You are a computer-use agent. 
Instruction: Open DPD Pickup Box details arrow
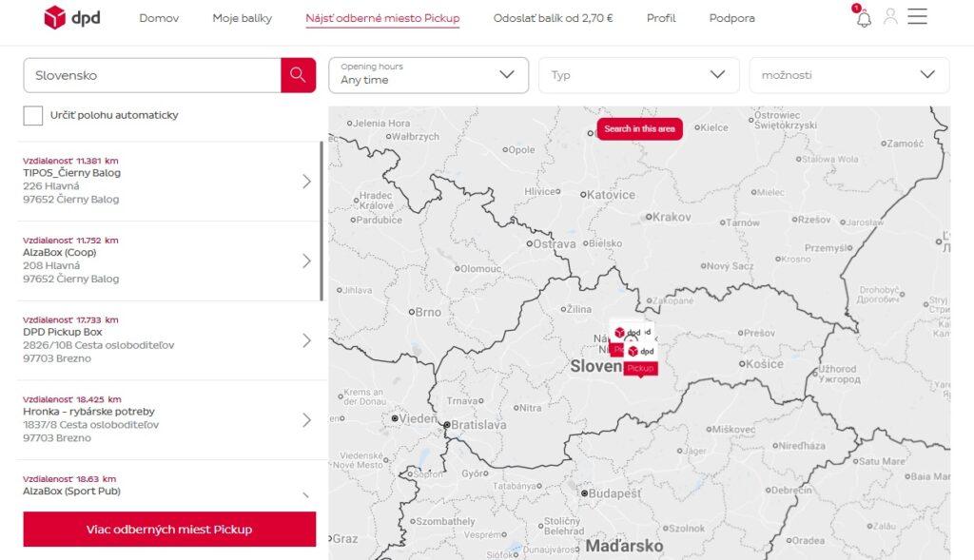tap(306, 340)
